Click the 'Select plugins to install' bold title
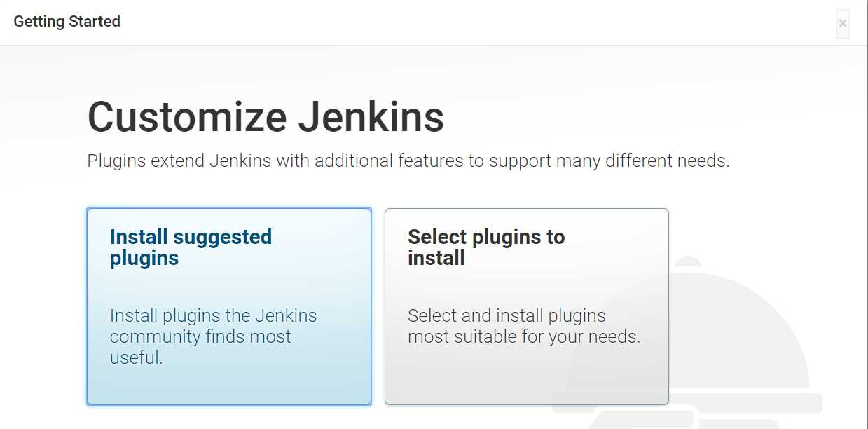 (486, 247)
